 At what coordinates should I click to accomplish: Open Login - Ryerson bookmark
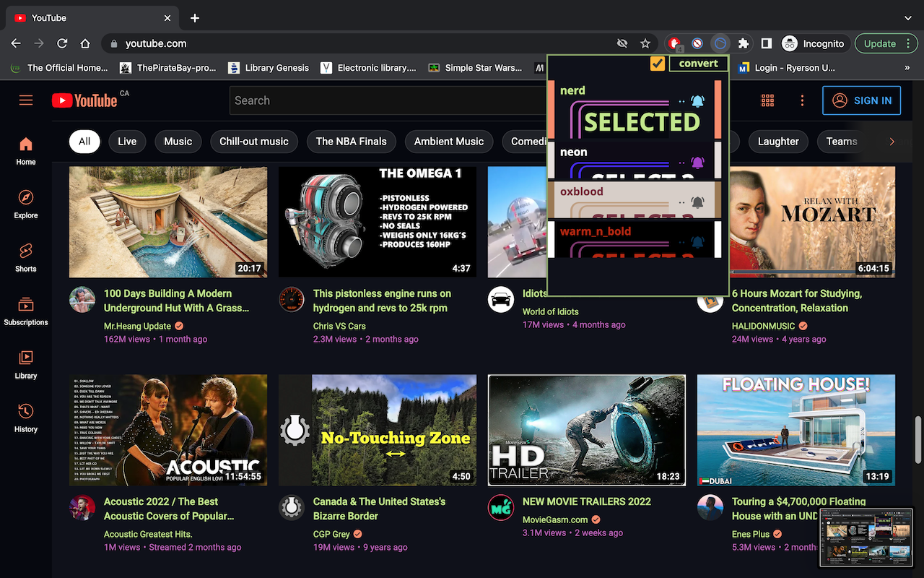pos(787,68)
